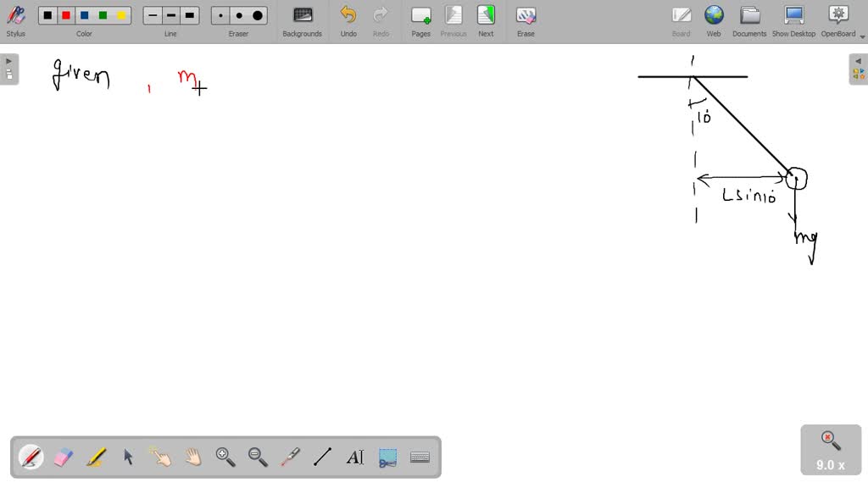This screenshot has height=488, width=868.
Task: Pick the yellow Highlighter tool
Action: pyautogui.click(x=96, y=457)
